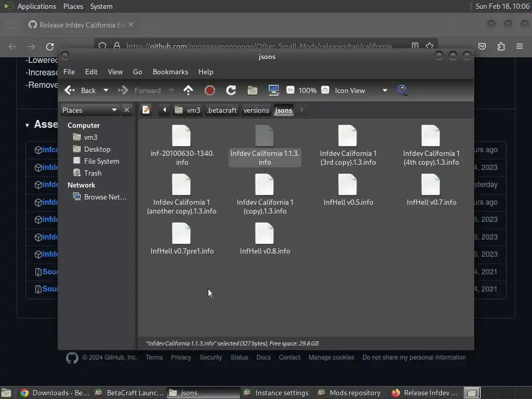Click Firefox's bookmark star icon
Image resolution: width=532 pixels, height=399 pixels.
point(430,46)
